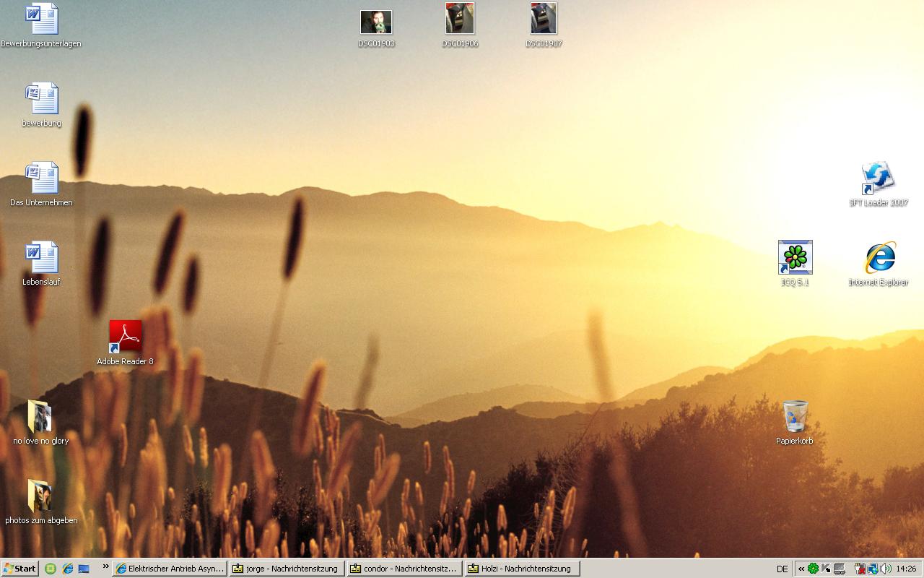The image size is (924, 578).
Task: Expand hidden system tray icons
Action: pos(801,569)
